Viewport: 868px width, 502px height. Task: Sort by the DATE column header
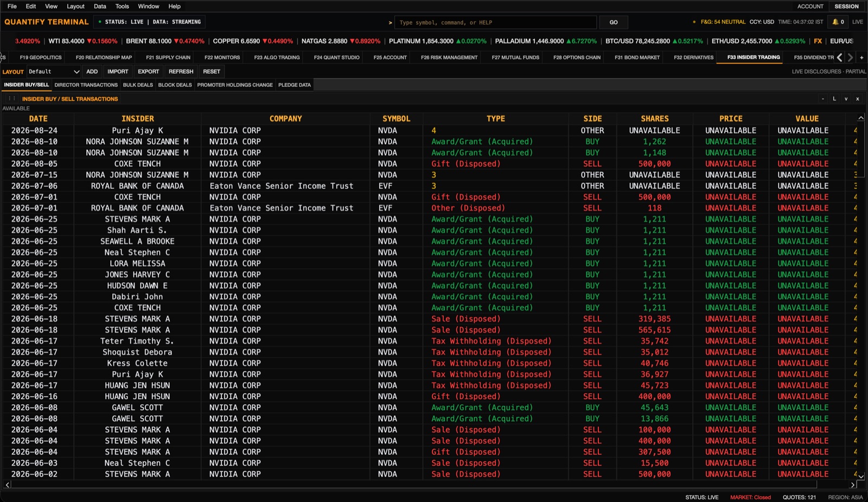click(38, 119)
